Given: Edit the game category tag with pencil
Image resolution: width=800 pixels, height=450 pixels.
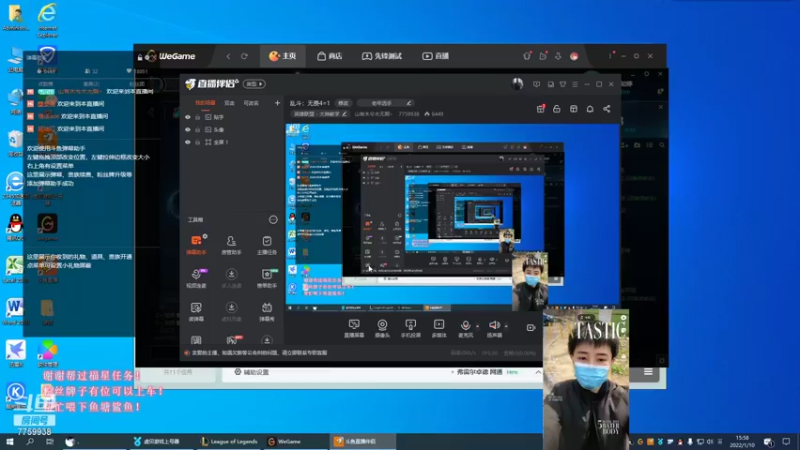Looking at the screenshot, I should [344, 114].
